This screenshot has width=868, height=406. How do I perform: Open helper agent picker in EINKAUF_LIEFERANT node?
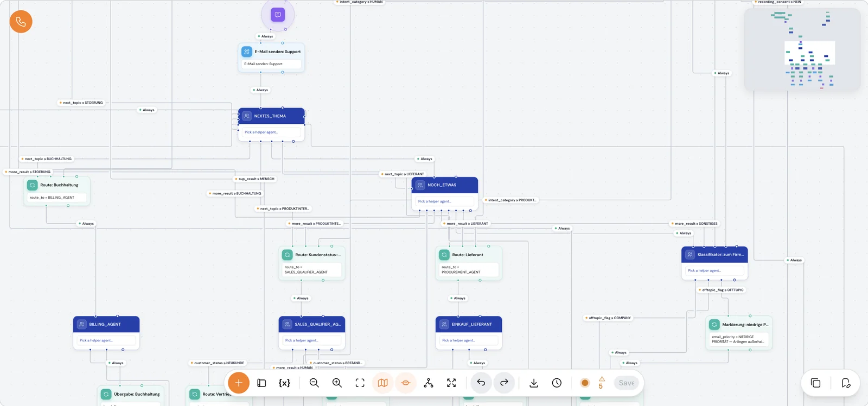point(469,340)
